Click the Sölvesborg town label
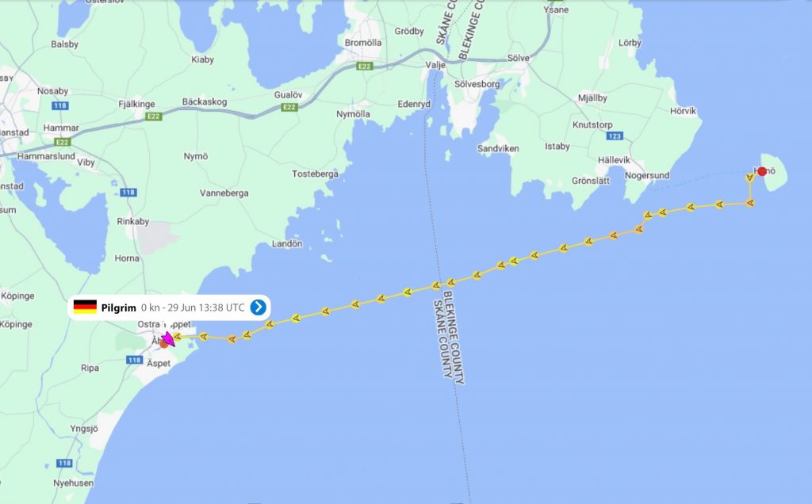This screenshot has height=504, width=812. coord(477,84)
